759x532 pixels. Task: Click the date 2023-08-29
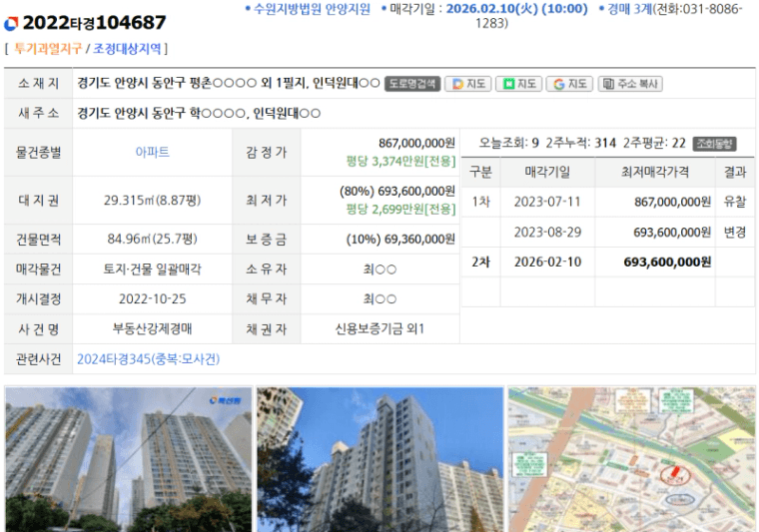[547, 233]
